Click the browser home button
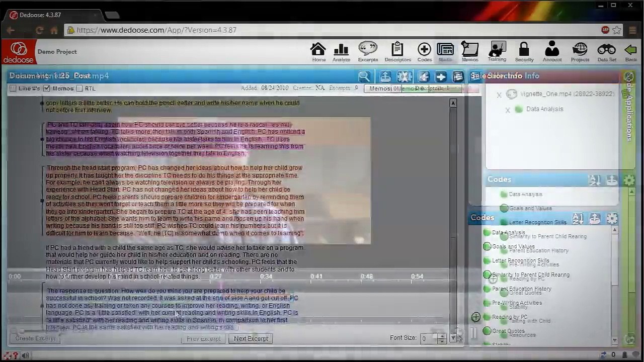Image resolution: width=644 pixels, height=362 pixels. click(x=54, y=30)
